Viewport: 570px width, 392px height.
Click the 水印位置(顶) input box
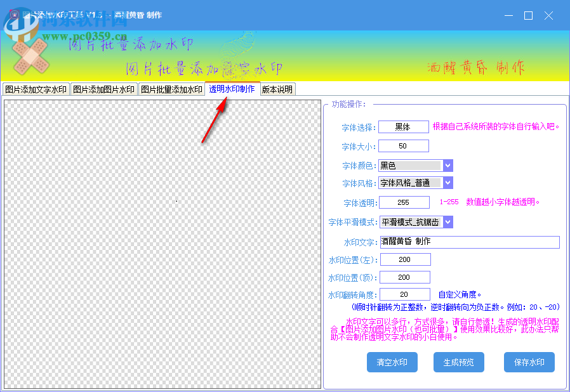tap(405, 277)
